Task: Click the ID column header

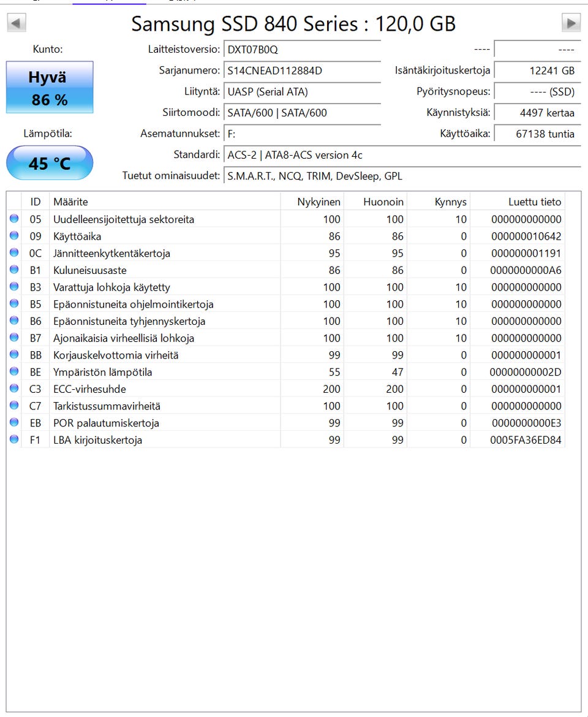Action: [35, 202]
